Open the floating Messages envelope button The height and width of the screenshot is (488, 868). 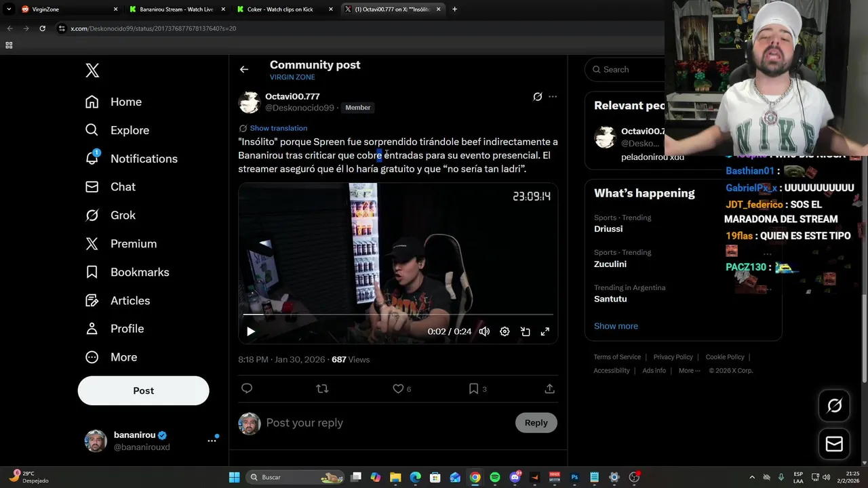coord(834,444)
